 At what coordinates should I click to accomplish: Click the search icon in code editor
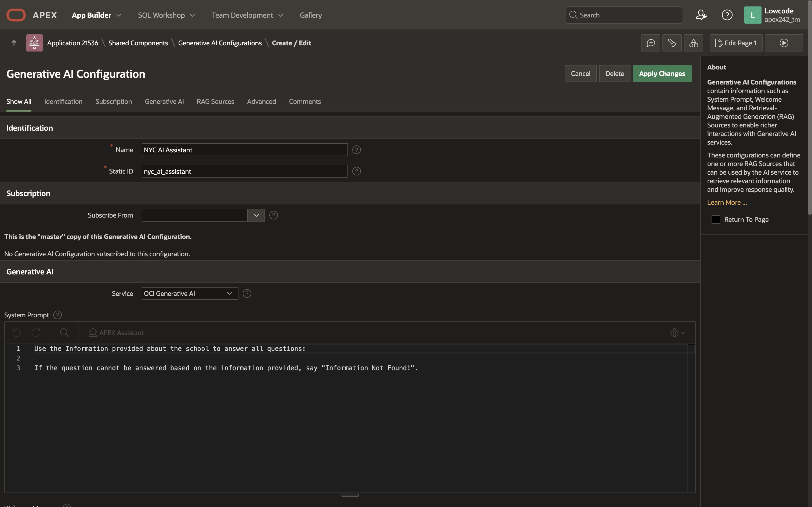click(x=64, y=333)
